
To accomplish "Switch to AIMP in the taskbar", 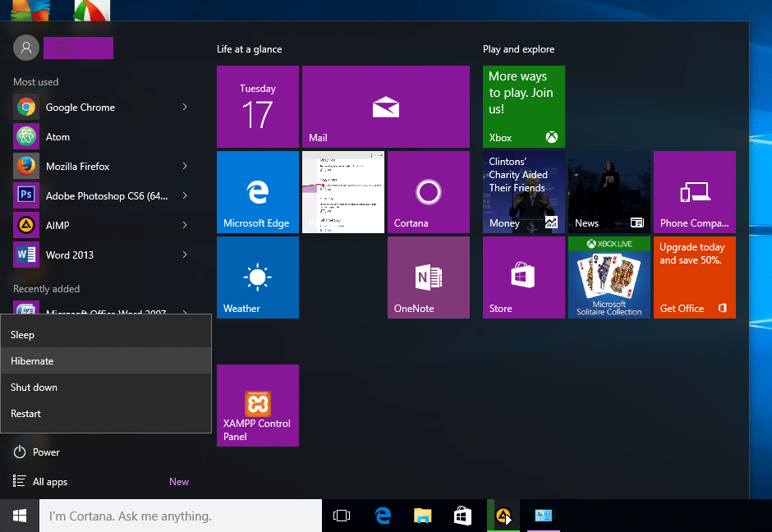I will [503, 516].
